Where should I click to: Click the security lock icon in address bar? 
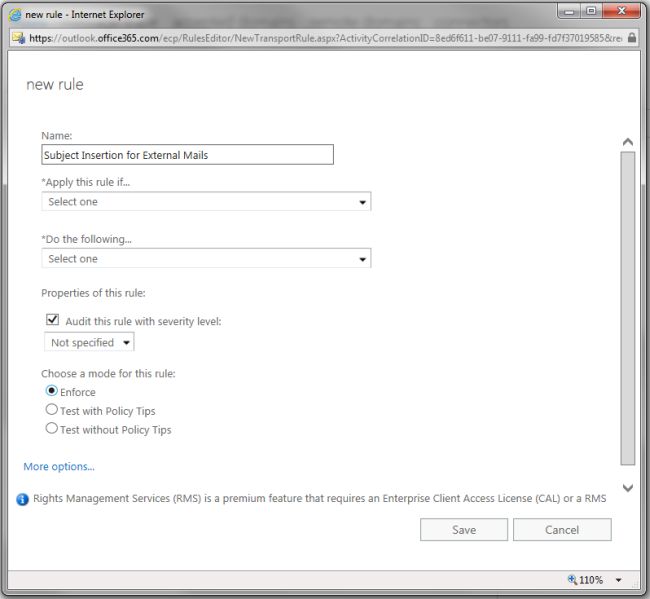coord(631,38)
